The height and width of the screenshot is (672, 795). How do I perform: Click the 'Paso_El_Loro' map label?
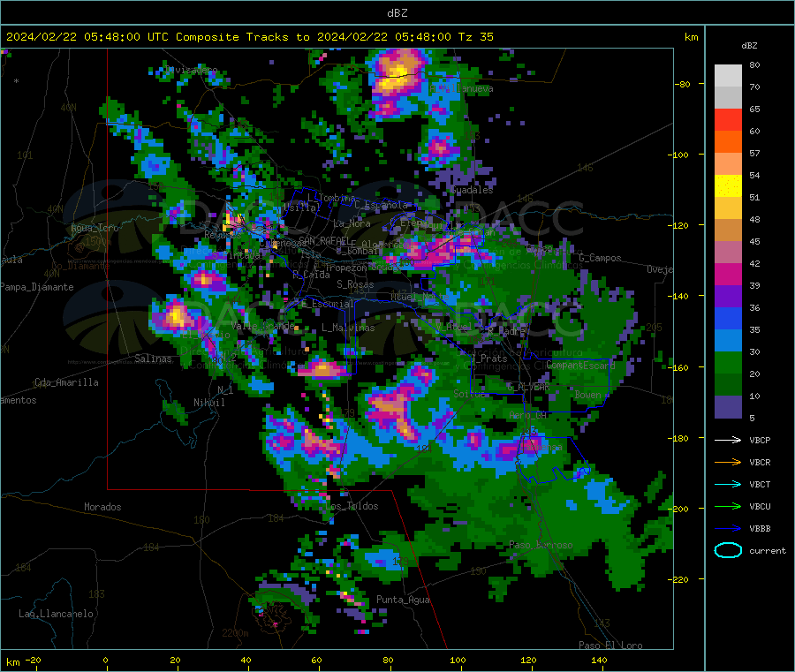(x=610, y=646)
